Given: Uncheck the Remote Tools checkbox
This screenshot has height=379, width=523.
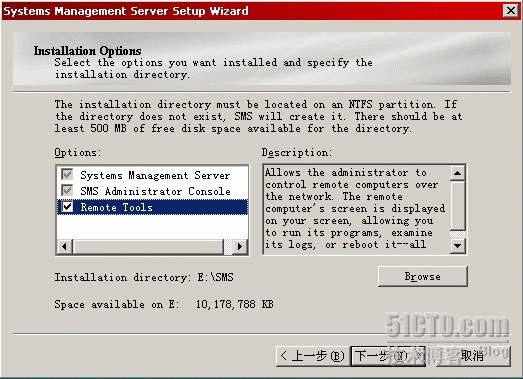Looking at the screenshot, I should (x=67, y=207).
